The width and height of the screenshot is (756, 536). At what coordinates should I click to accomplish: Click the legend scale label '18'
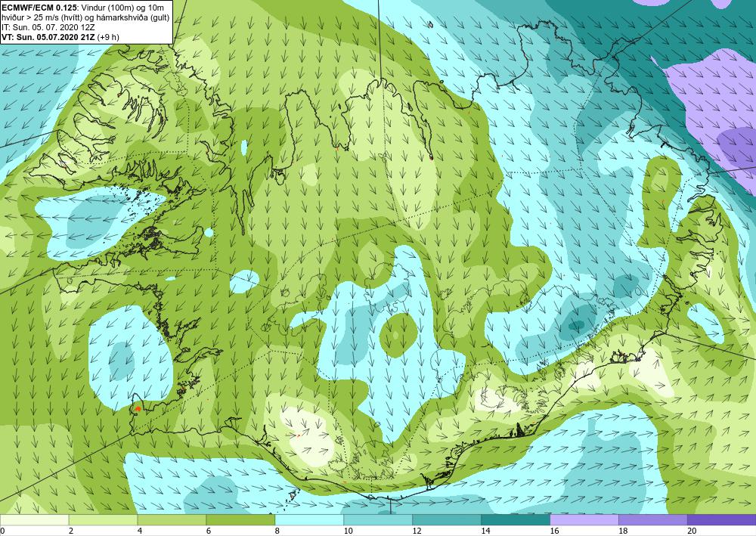(623, 531)
